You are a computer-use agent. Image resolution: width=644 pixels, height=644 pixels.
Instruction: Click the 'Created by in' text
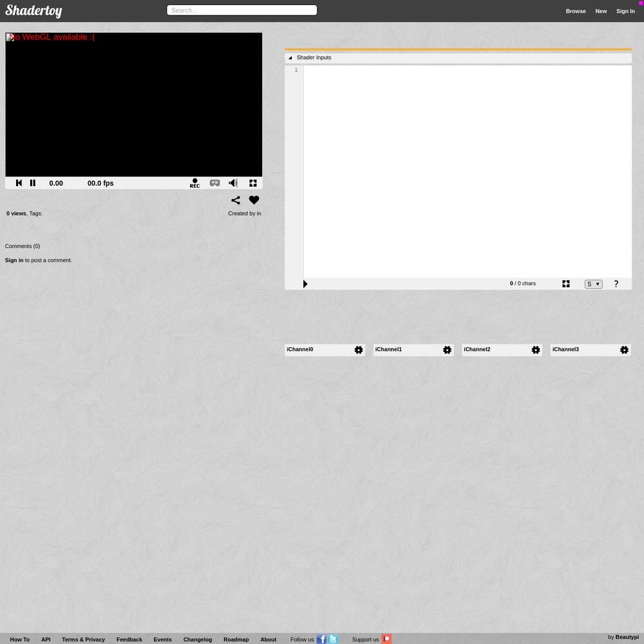(x=244, y=214)
